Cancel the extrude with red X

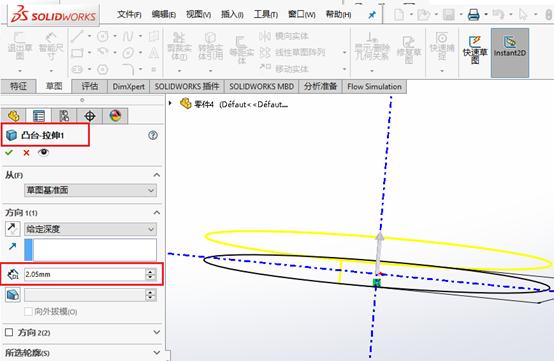[26, 153]
